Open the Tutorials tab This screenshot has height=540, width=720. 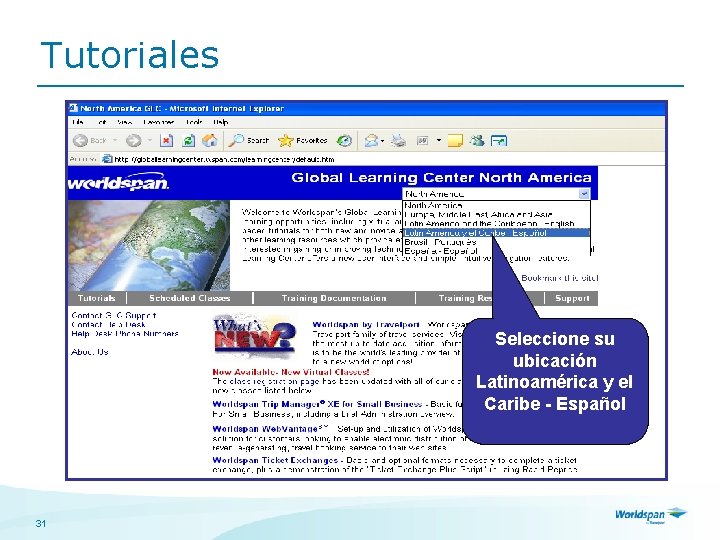point(96,298)
